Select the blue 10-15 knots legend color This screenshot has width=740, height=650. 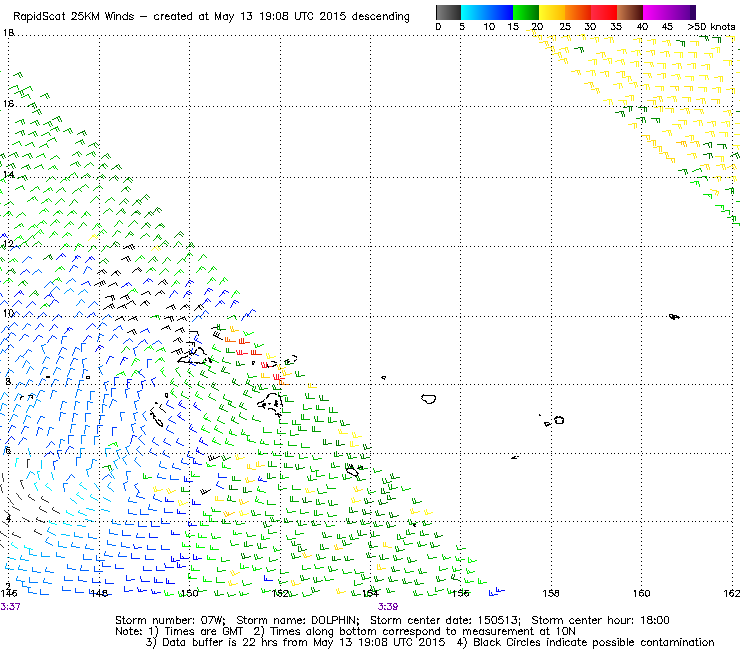tap(500, 12)
